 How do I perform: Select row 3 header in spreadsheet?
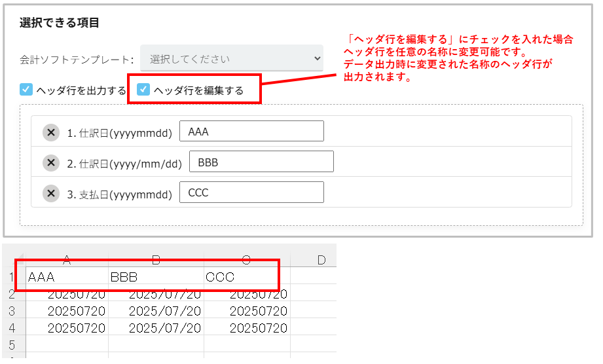point(12,310)
